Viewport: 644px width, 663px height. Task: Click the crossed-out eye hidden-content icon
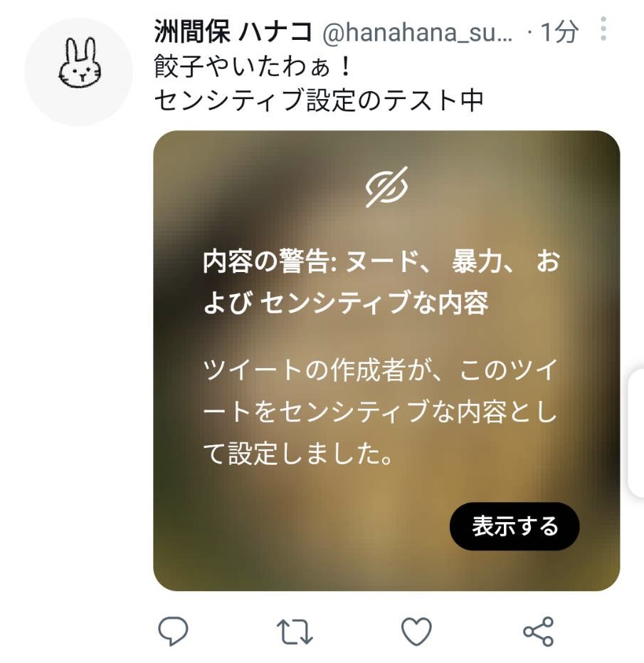pos(386,187)
